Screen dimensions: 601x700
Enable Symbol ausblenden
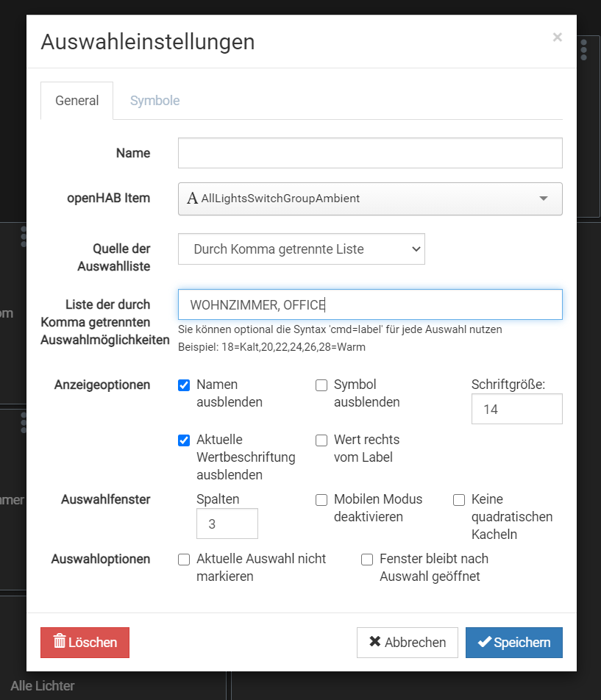[321, 385]
